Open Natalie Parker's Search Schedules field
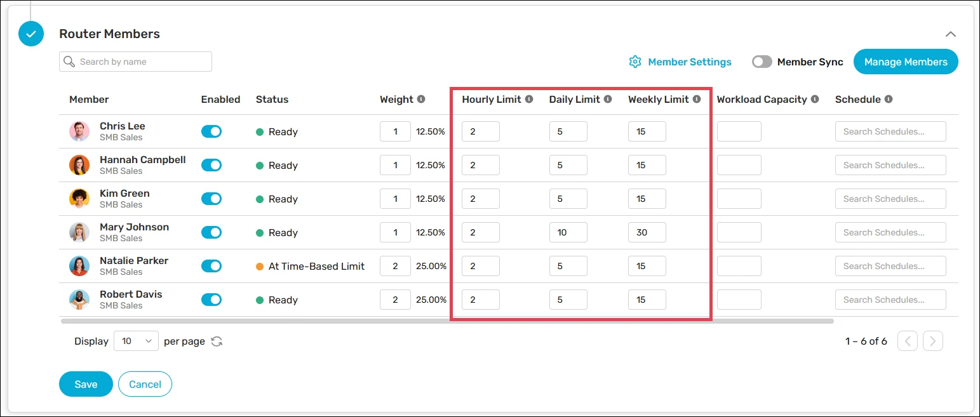980x417 pixels. 890,266
